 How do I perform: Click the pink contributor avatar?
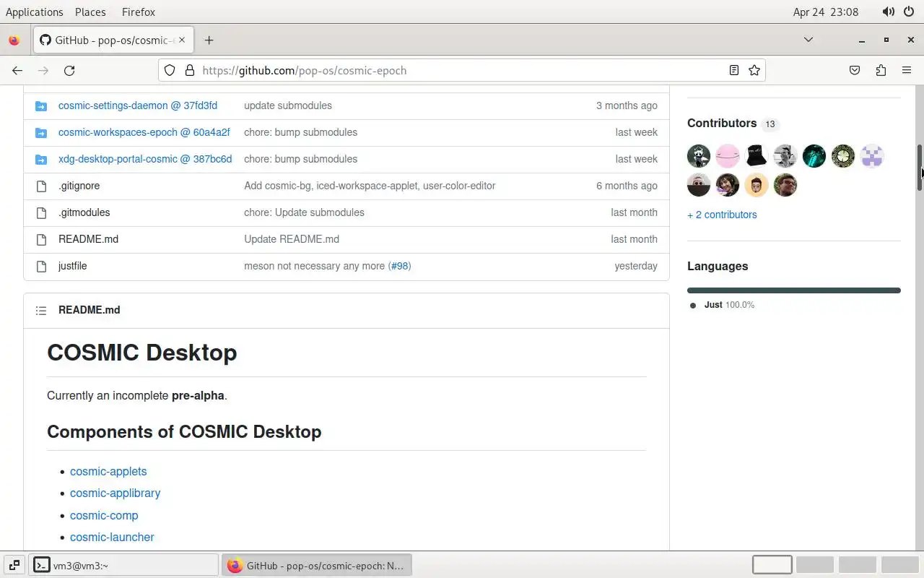[x=728, y=156]
